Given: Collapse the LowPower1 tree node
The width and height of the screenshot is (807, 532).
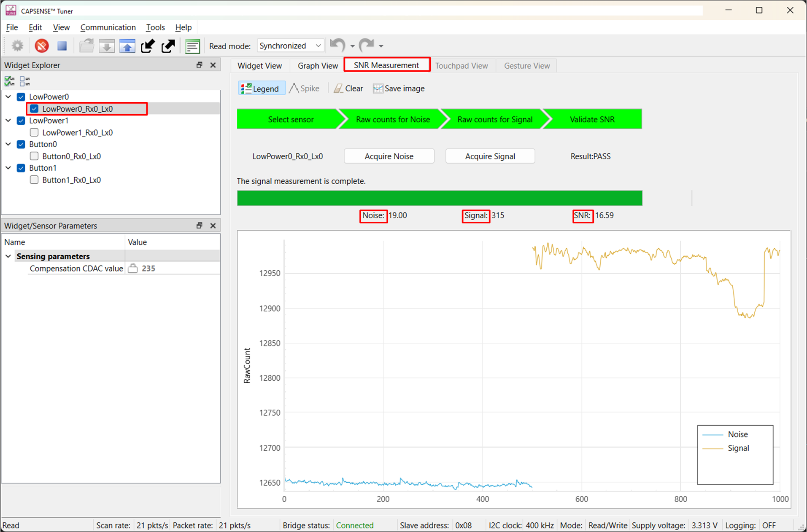Looking at the screenshot, I should click(8, 120).
